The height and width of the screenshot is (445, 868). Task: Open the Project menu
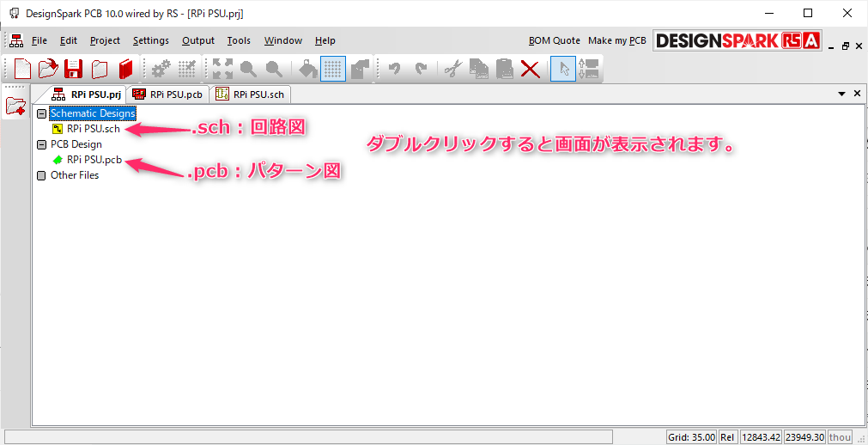coord(106,40)
